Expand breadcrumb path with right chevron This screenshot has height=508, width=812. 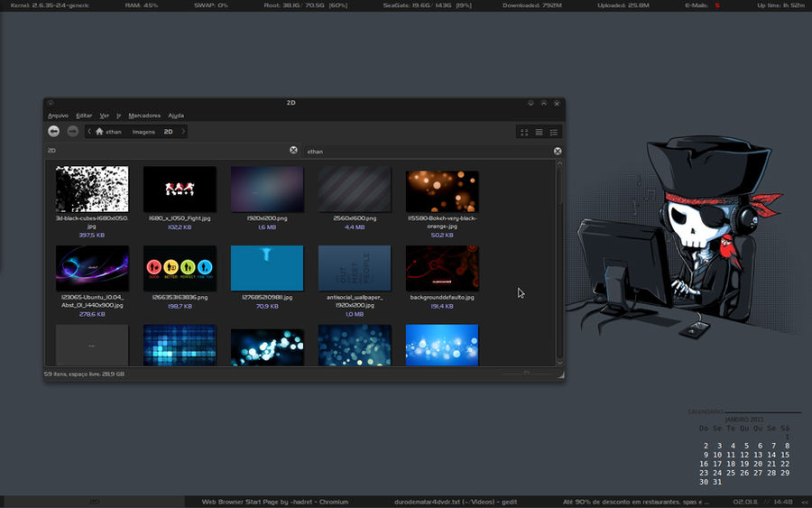(x=183, y=132)
